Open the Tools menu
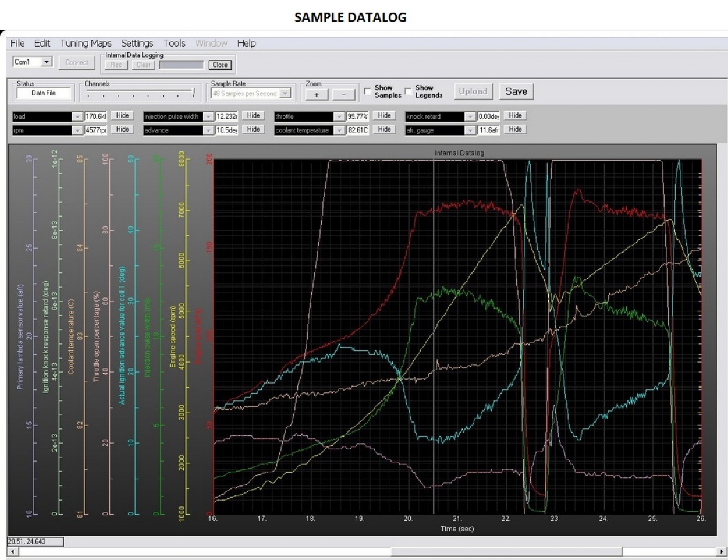This screenshot has height=560, width=728. coord(175,43)
